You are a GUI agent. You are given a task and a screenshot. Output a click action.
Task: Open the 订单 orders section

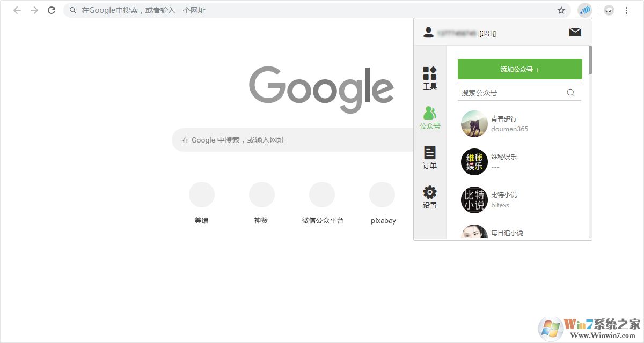(429, 158)
